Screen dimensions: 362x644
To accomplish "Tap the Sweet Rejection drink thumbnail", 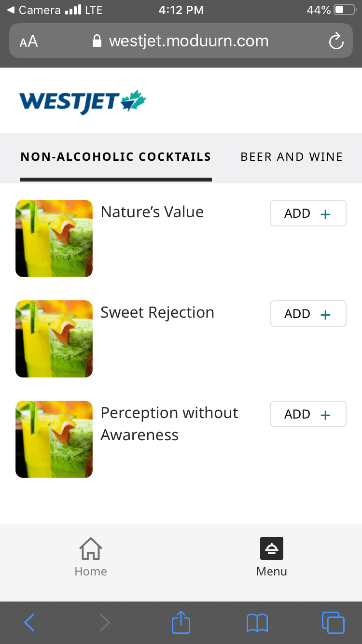I will click(x=54, y=339).
